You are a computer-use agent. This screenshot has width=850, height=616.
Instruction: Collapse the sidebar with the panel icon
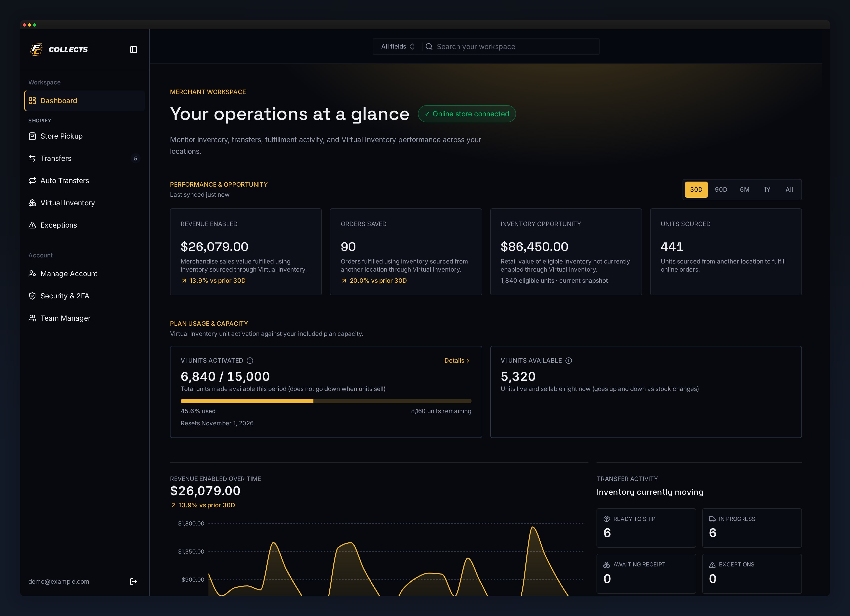[133, 50]
